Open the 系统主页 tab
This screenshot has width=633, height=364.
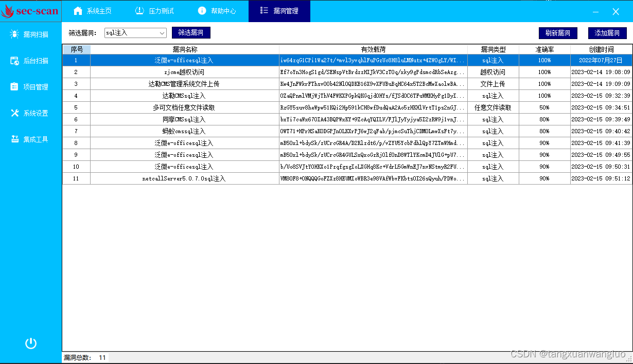(x=93, y=11)
